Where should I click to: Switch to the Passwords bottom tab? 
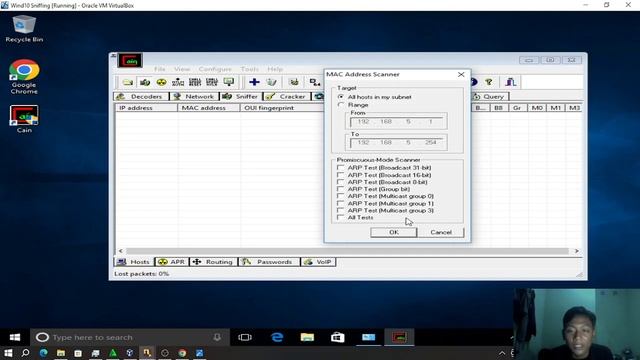click(x=269, y=262)
